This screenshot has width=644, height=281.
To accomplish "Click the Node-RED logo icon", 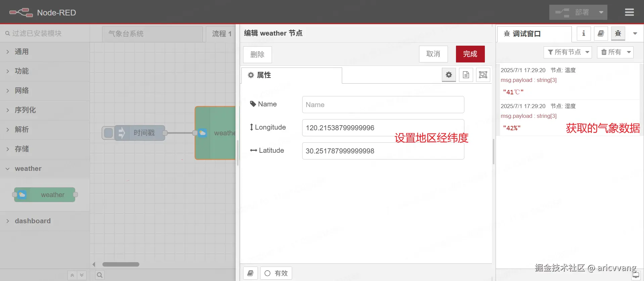I will (x=21, y=13).
